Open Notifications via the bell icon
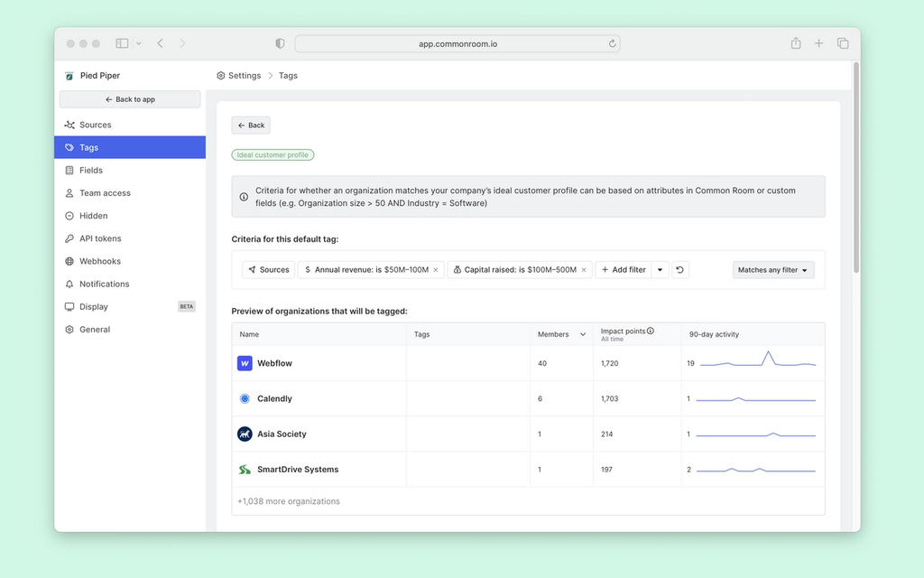Viewport: 924px width, 578px height. click(x=68, y=284)
